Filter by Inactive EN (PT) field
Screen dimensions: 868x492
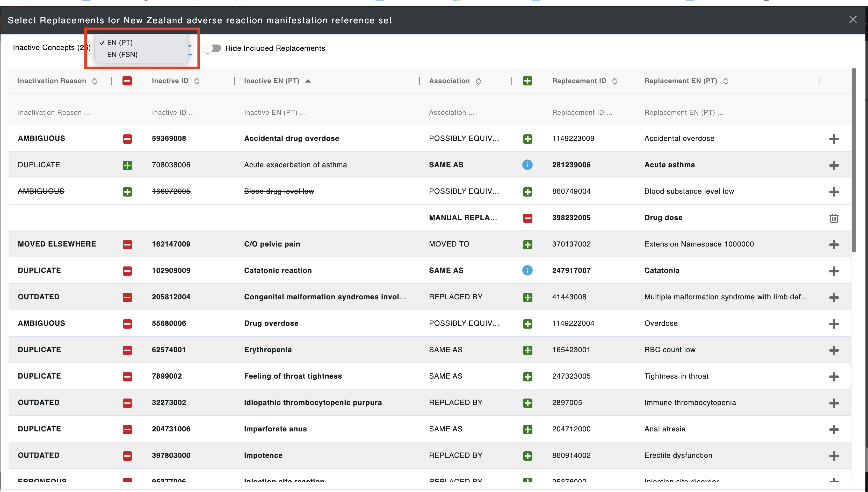point(327,112)
